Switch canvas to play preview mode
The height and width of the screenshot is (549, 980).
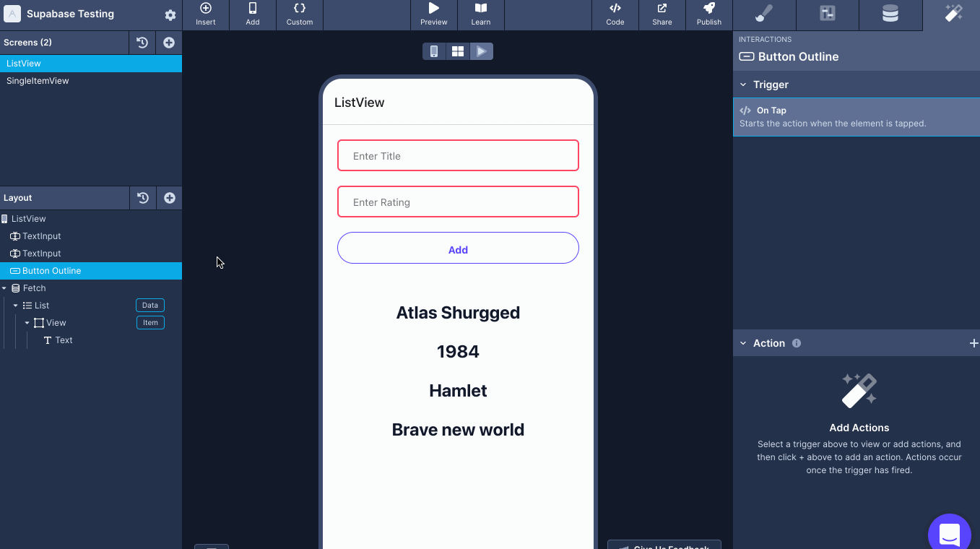[482, 51]
